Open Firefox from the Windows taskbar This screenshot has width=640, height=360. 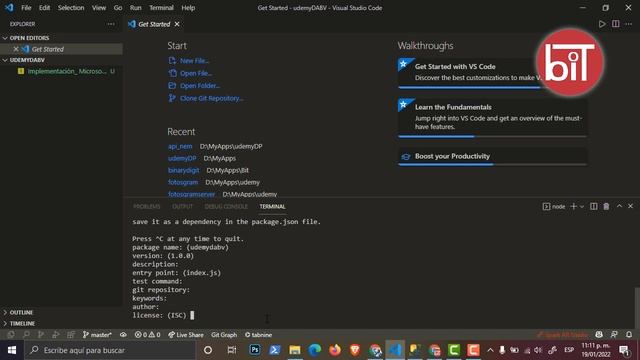[335, 350]
